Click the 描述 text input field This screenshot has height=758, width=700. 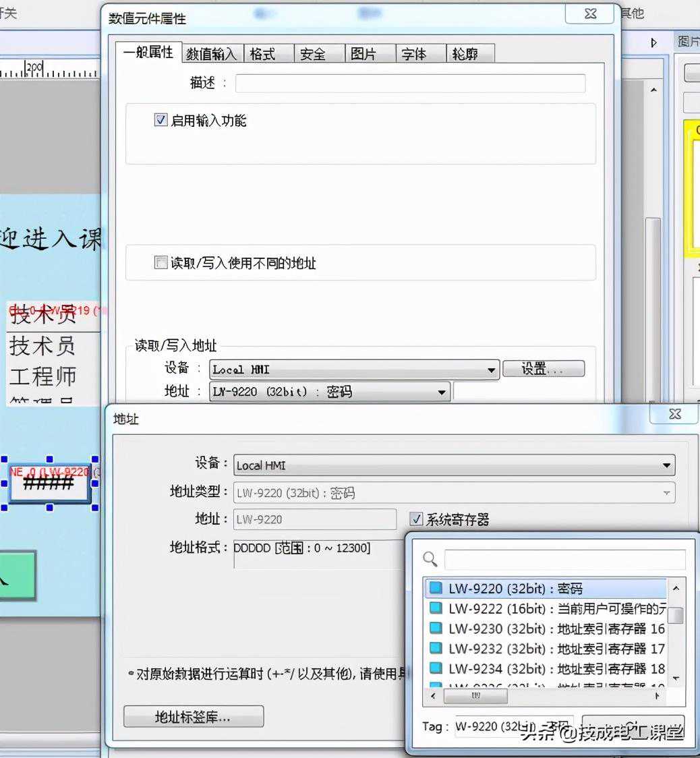tap(410, 84)
